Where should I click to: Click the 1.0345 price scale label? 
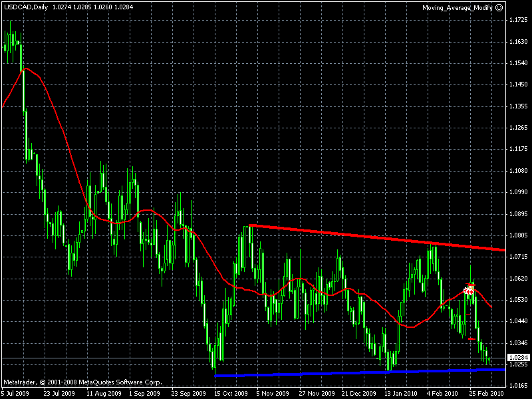[519, 343]
